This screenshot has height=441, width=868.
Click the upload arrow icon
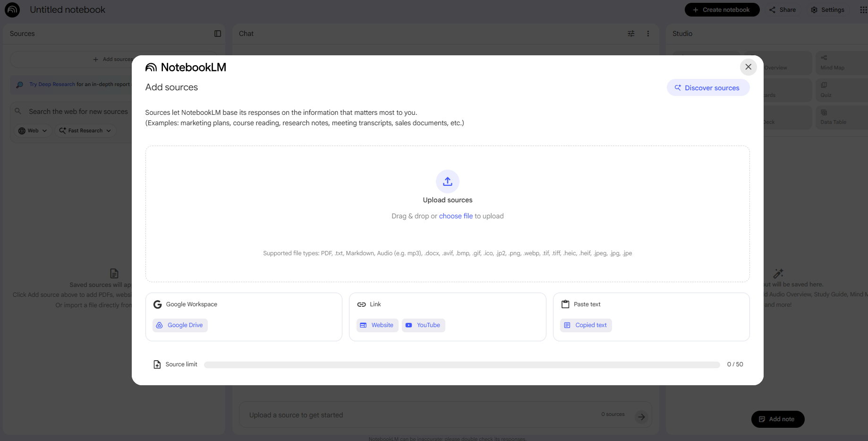point(448,182)
